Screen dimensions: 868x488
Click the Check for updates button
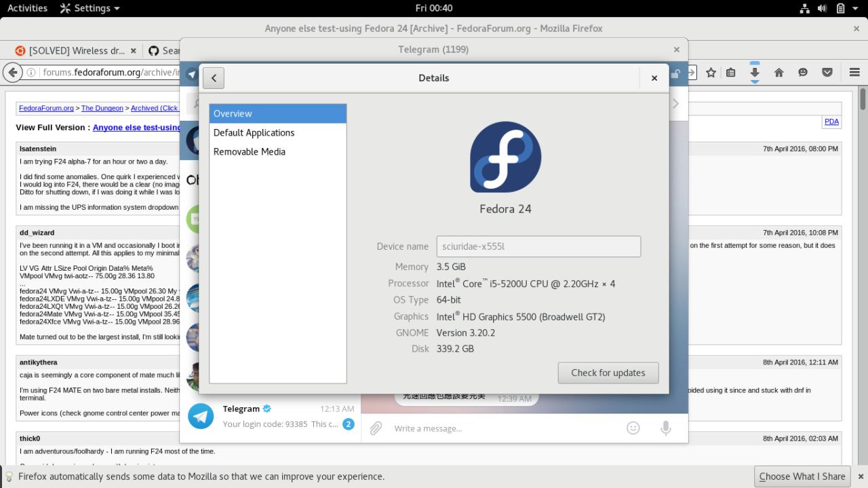(608, 373)
